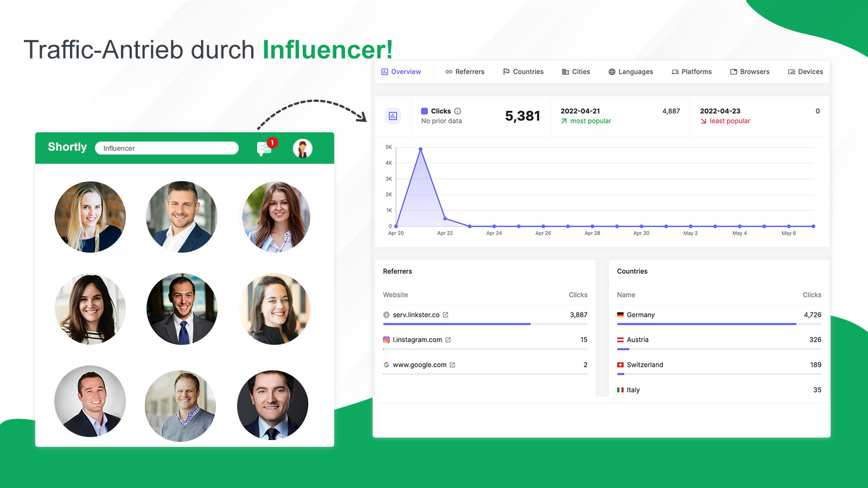Click the serv.linkster.co site icon
This screenshot has height=488, width=868.
[386, 315]
